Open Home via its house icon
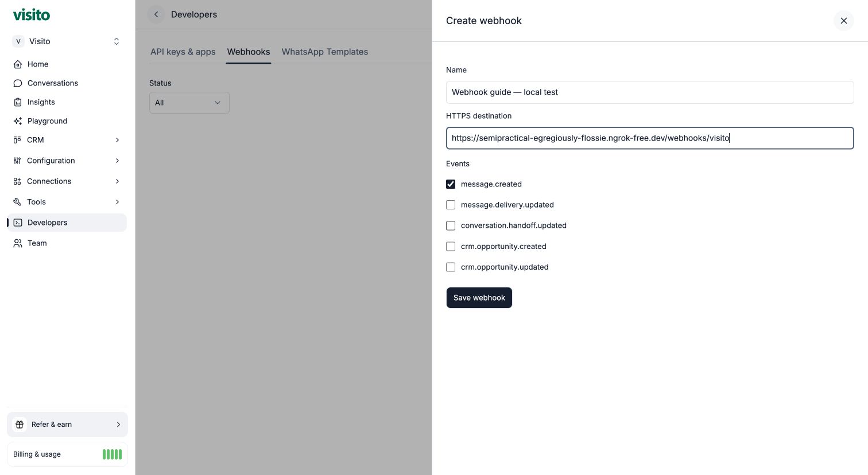 coord(18,64)
